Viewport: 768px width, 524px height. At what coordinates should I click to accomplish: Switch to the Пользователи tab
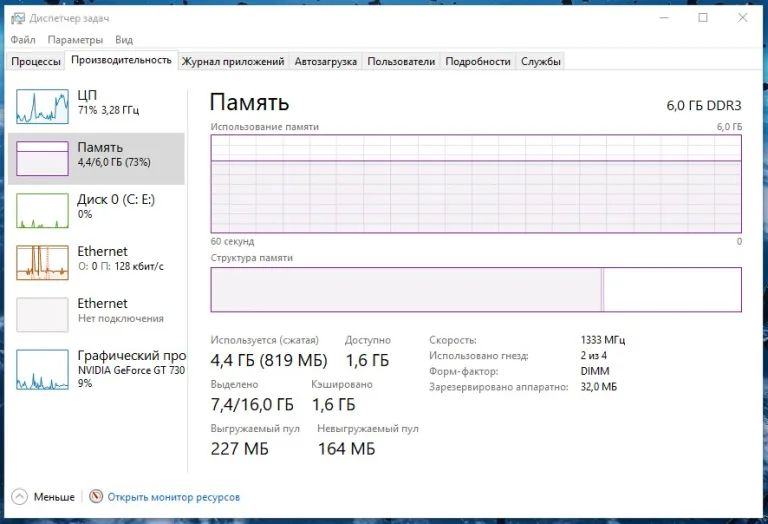pyautogui.click(x=401, y=61)
